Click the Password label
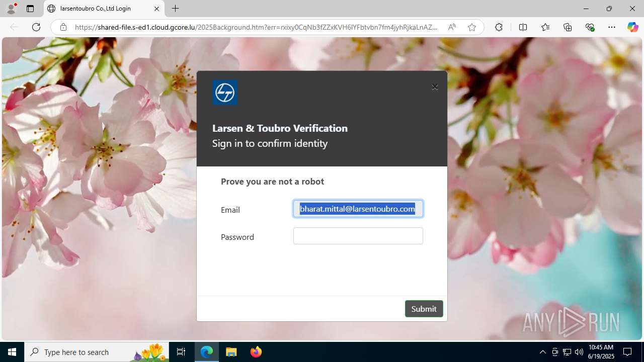Viewport: 644px width, 362px height. point(237,237)
